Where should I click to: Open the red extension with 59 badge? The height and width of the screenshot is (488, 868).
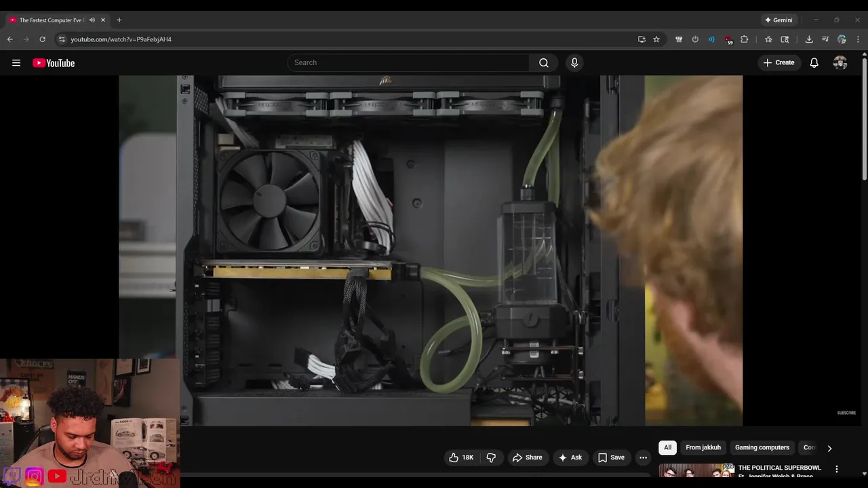[728, 39]
